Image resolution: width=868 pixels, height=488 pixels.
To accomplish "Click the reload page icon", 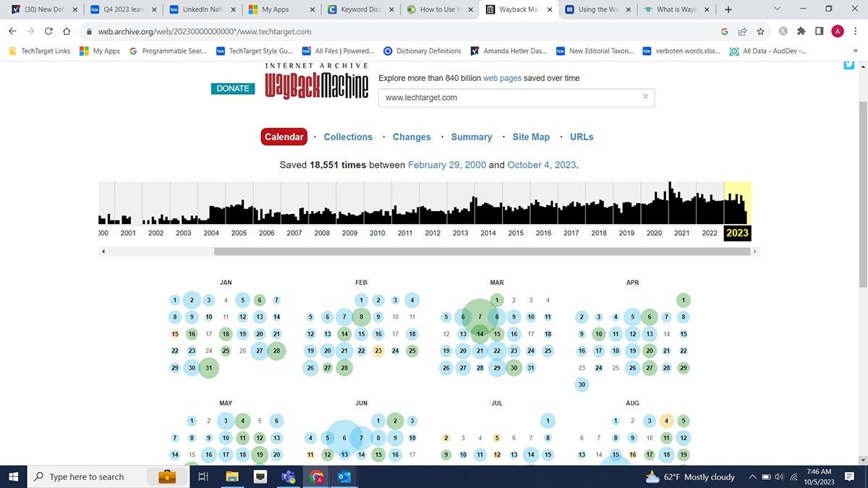I will tap(48, 31).
